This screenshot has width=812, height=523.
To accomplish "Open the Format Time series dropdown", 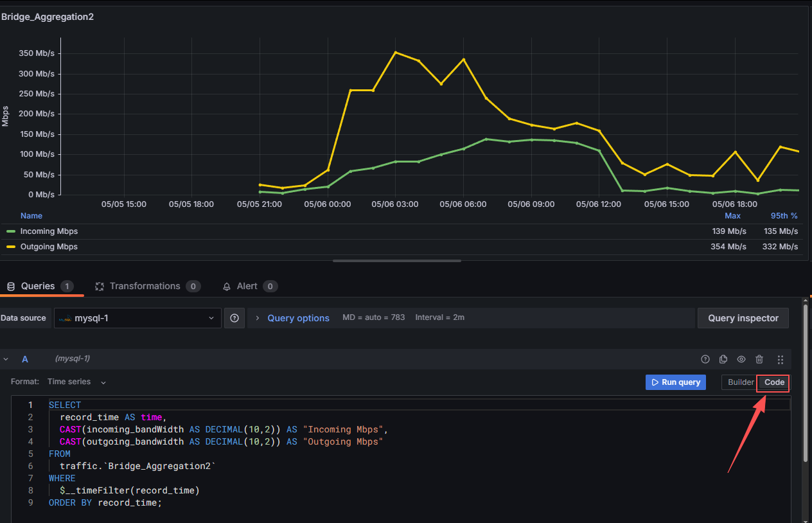I will click(x=76, y=382).
